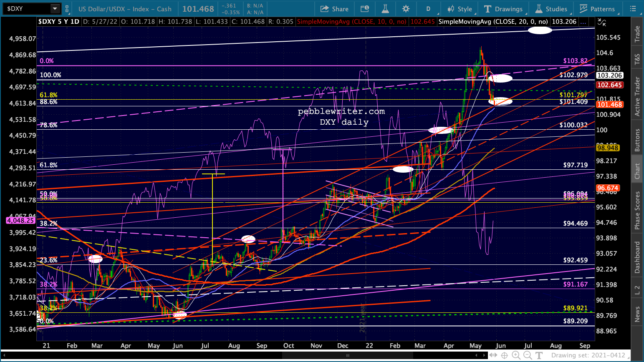The height and width of the screenshot is (362, 644).
Task: Click the SimpleMovingAvg (CLOSE, 10, 0, no) label
Action: tap(351, 22)
